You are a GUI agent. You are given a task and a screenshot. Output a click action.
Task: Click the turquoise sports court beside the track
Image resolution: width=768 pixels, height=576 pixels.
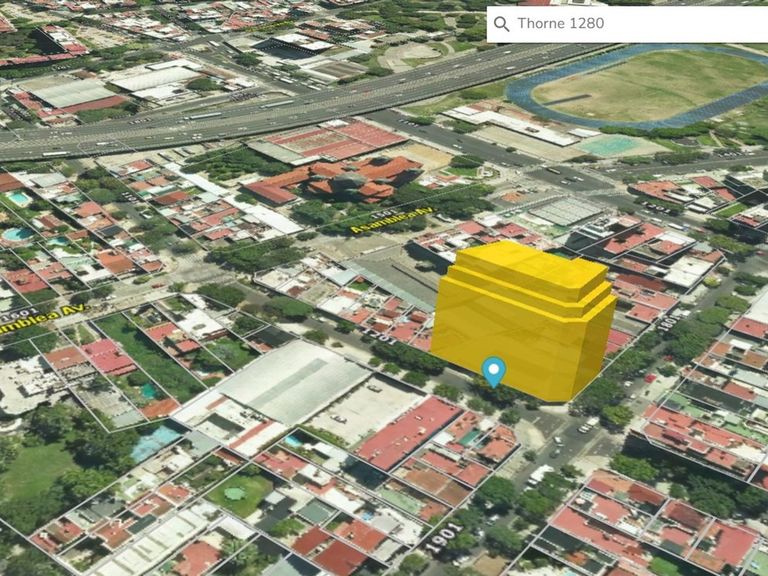click(x=610, y=146)
